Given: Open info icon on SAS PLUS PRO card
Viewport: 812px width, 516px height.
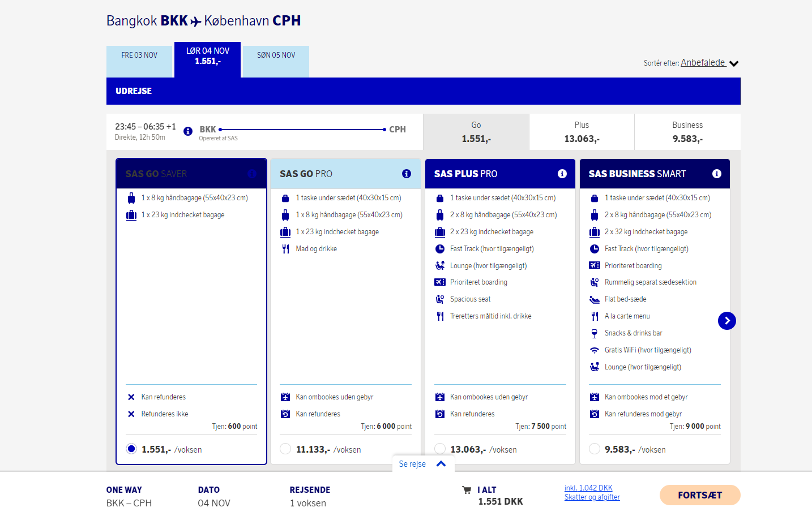Looking at the screenshot, I should coord(562,174).
